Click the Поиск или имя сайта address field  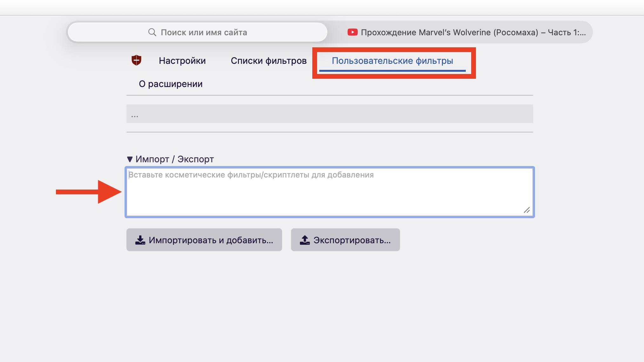coord(198,32)
